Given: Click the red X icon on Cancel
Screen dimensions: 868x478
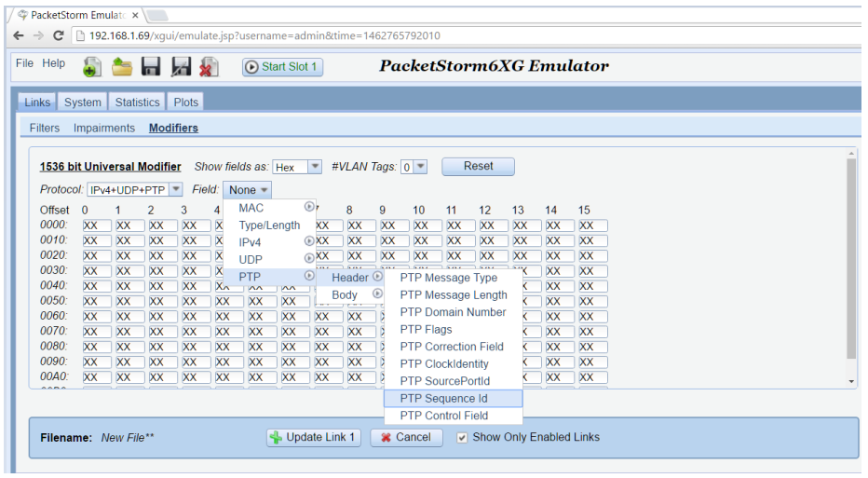Looking at the screenshot, I should tap(386, 438).
